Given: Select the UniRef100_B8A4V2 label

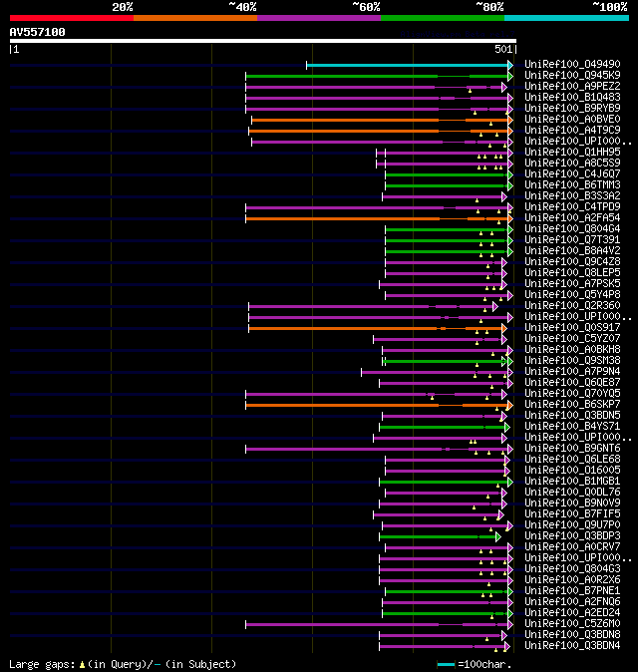Looking at the screenshot, I should click(572, 250).
